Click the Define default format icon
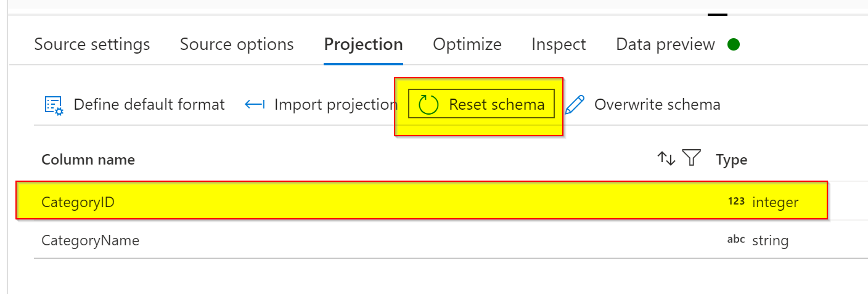 coord(54,105)
